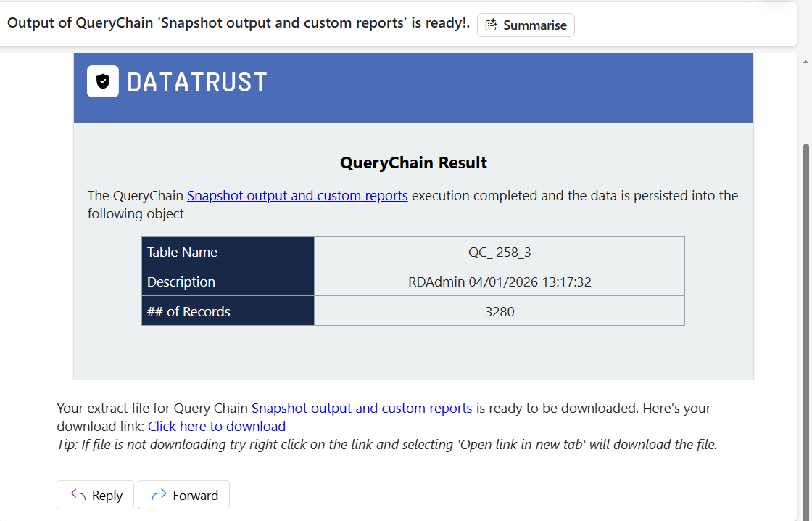Click the email subject line text
Viewport: 812px width, 521px height.
239,22
